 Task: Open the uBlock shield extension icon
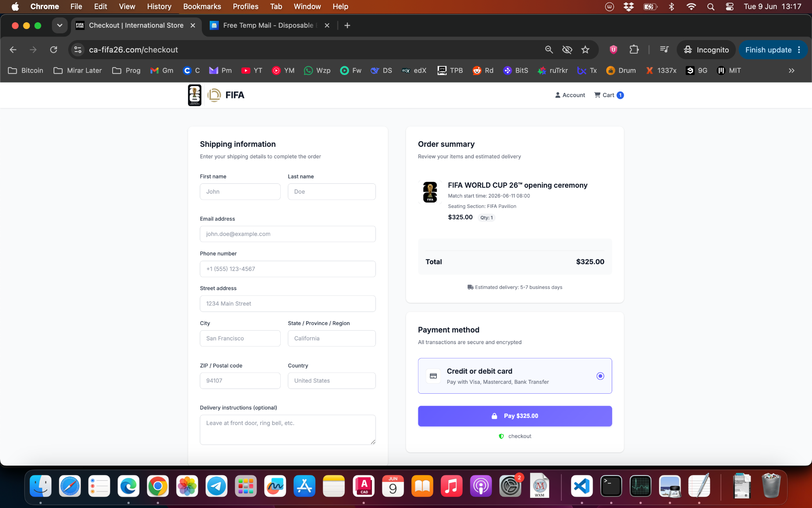[x=613, y=50]
